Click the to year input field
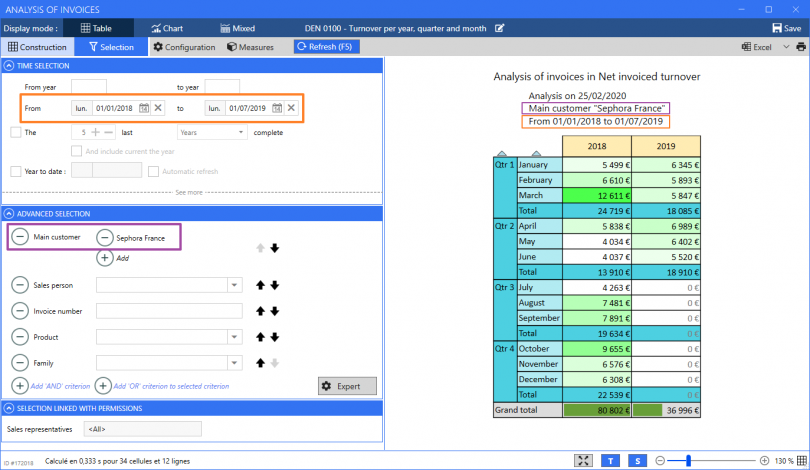 point(222,87)
